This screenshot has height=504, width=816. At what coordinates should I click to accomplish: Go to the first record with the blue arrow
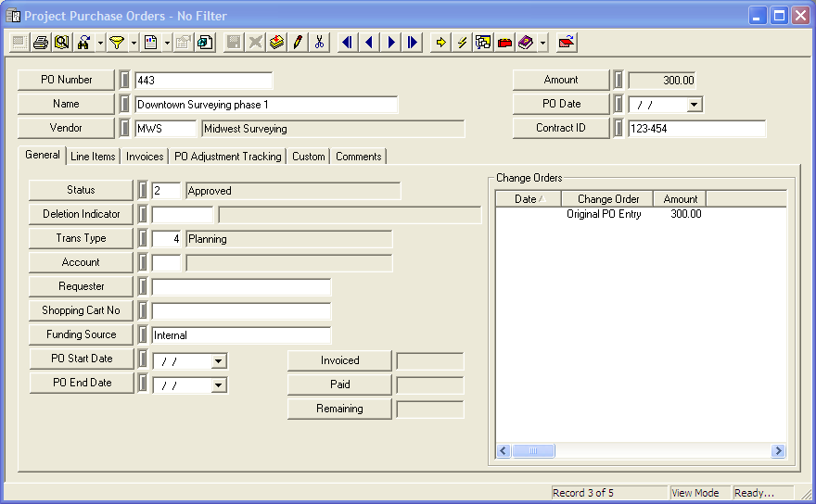348,42
